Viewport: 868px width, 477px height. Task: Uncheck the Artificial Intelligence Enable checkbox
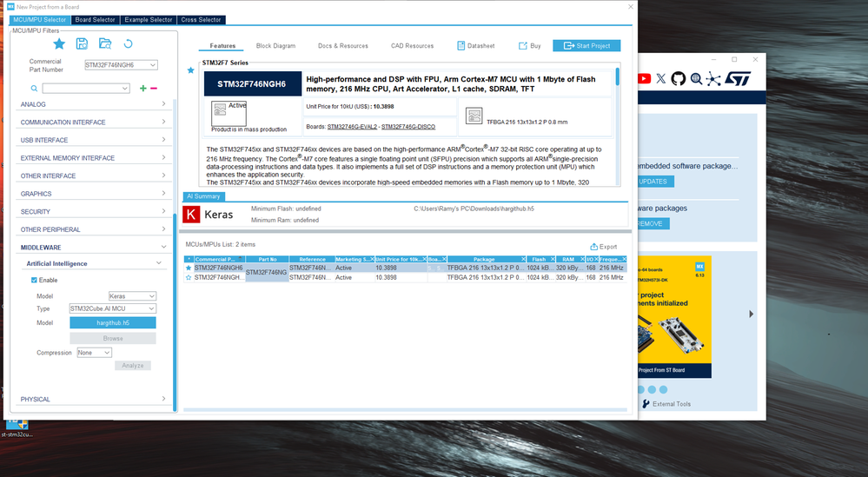[35, 280]
